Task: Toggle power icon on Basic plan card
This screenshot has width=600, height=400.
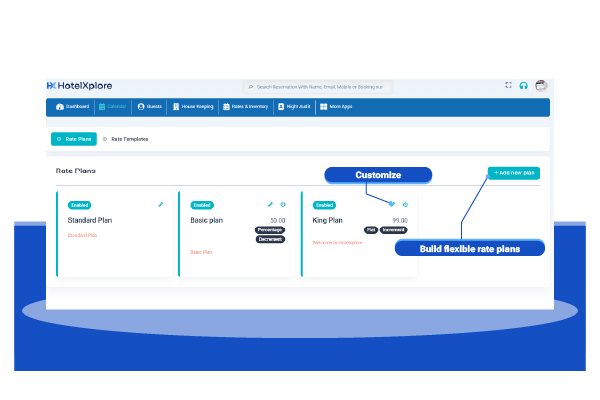Action: pos(283,204)
